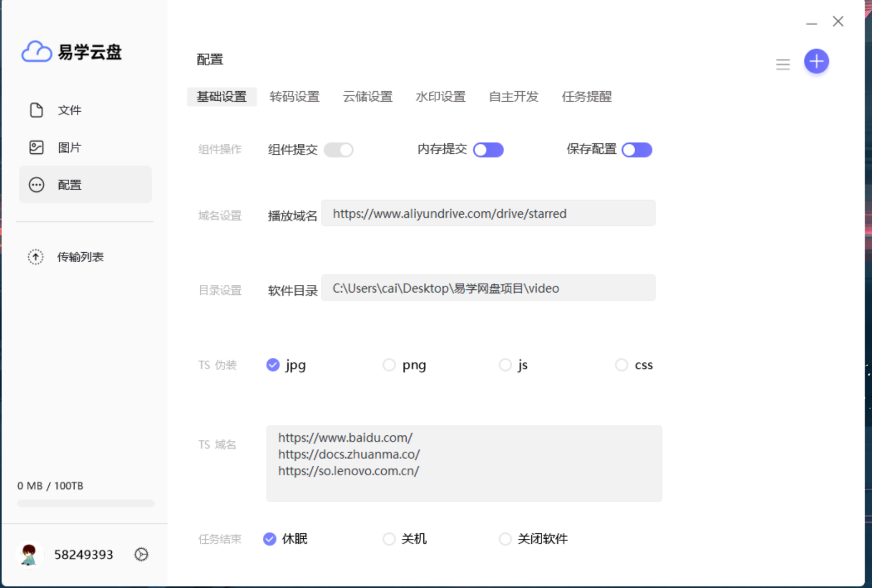The height and width of the screenshot is (588, 872).
Task: Open the 任务提醒 tab
Action: (x=586, y=97)
